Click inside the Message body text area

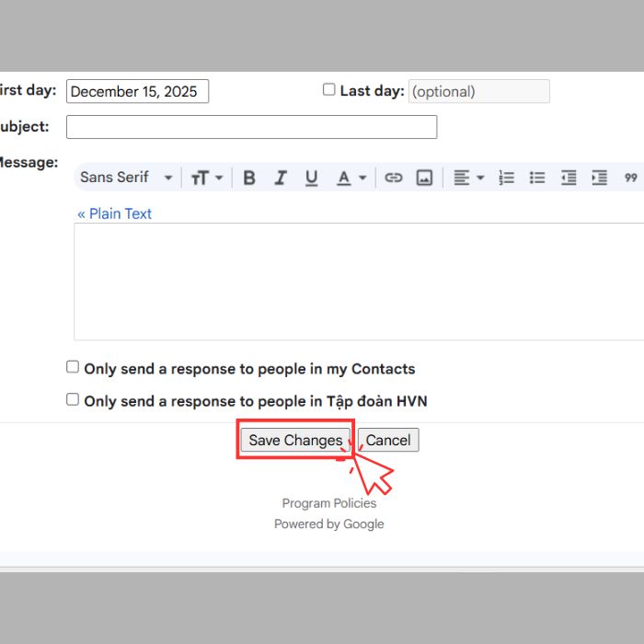tap(359, 282)
